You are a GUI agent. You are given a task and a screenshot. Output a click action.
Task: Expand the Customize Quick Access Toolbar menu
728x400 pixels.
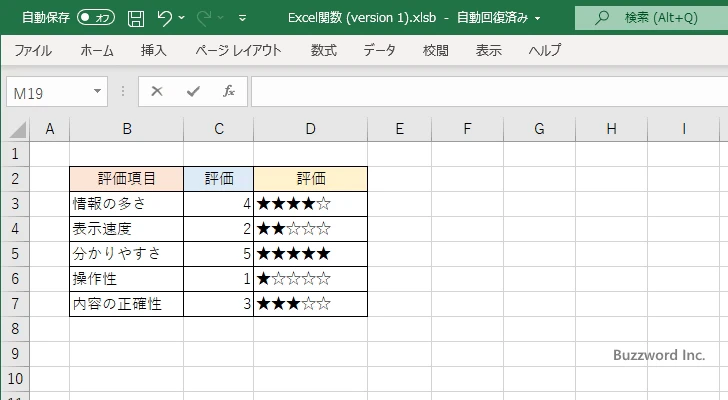pos(242,18)
